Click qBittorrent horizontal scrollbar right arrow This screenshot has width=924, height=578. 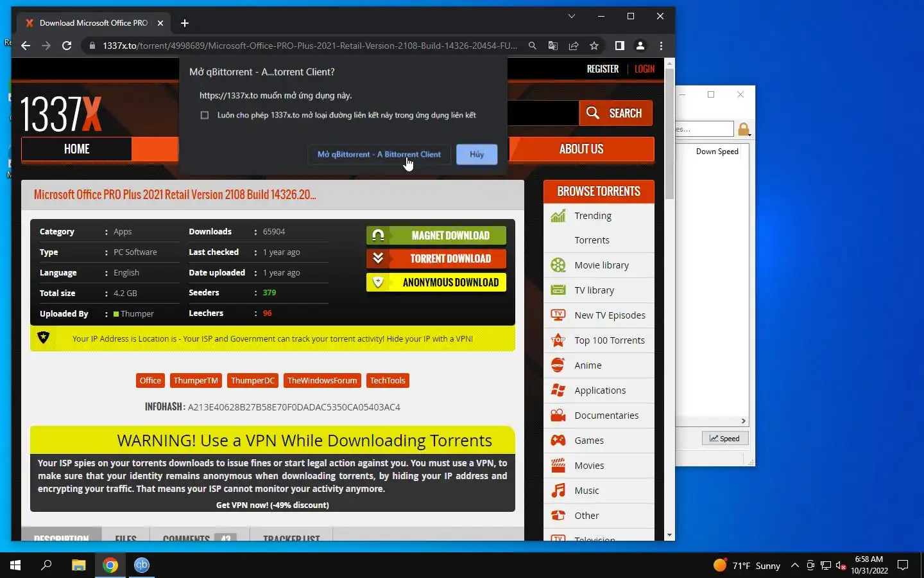[x=744, y=421]
